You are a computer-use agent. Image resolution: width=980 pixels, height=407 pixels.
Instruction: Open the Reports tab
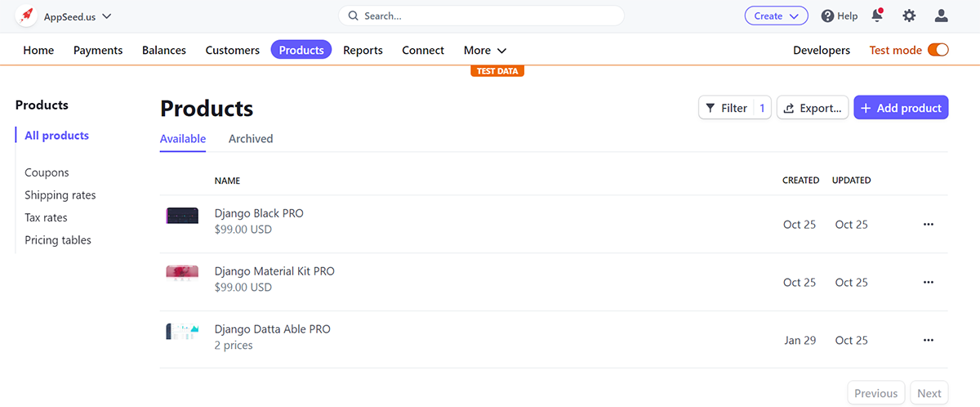click(x=363, y=50)
